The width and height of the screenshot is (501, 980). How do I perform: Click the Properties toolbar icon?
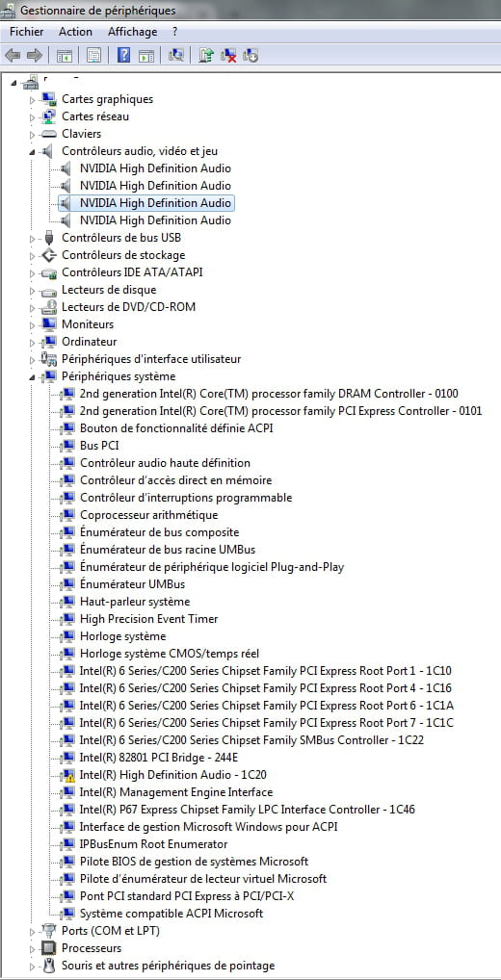click(93, 56)
